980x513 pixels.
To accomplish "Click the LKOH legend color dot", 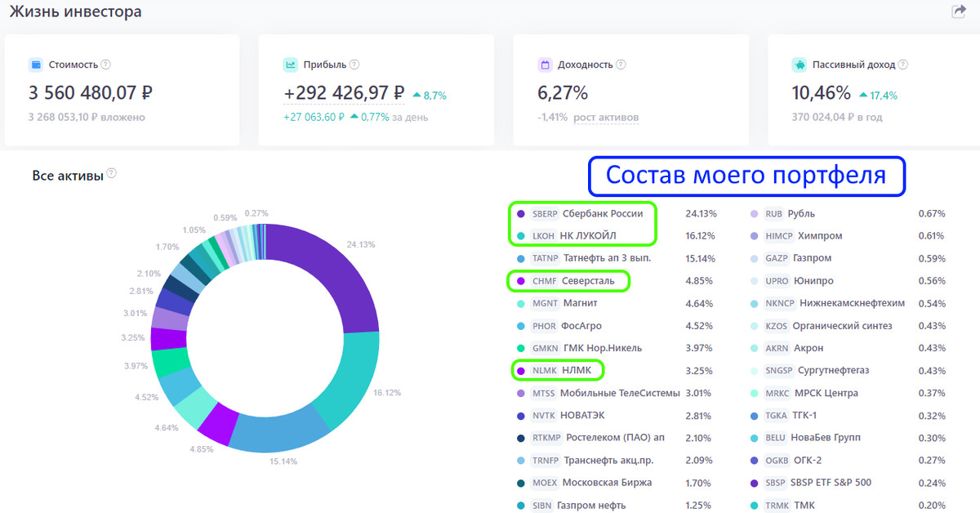I will pyautogui.click(x=520, y=236).
